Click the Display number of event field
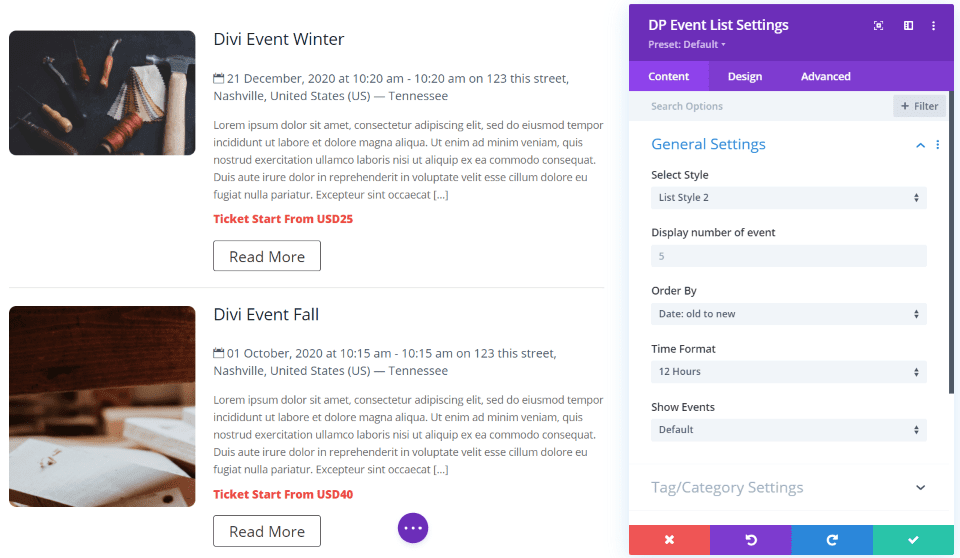This screenshot has width=960, height=558. click(789, 256)
